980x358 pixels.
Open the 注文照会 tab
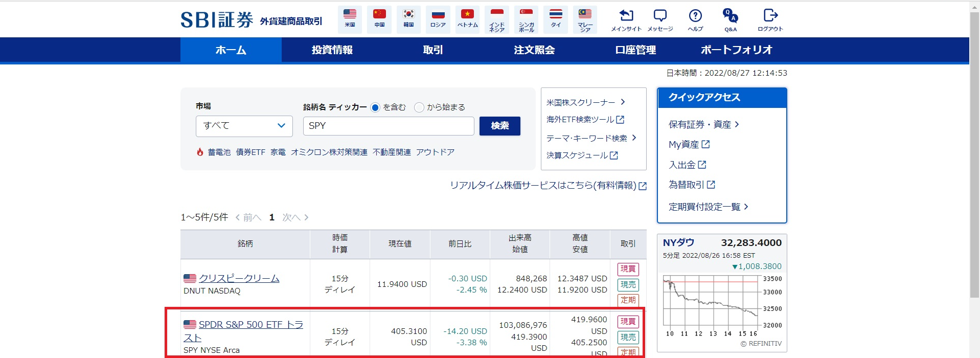(x=534, y=50)
